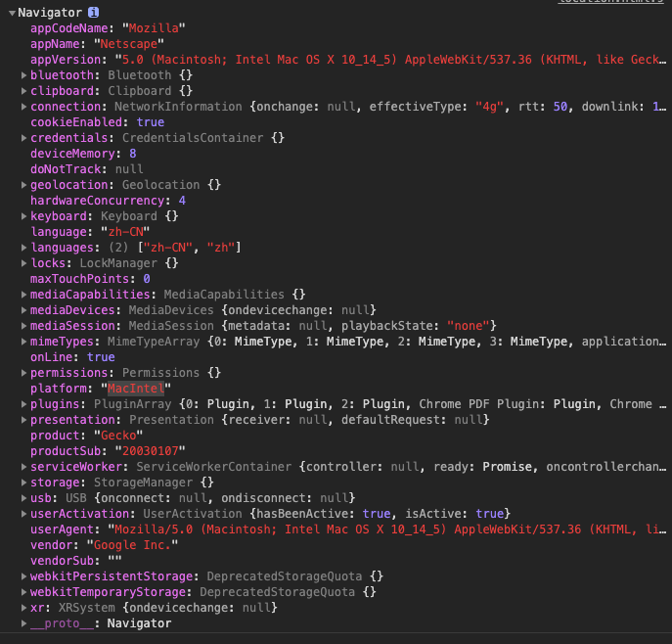The width and height of the screenshot is (672, 644).
Task: Click the onLine true value
Action: pyautogui.click(x=101, y=357)
